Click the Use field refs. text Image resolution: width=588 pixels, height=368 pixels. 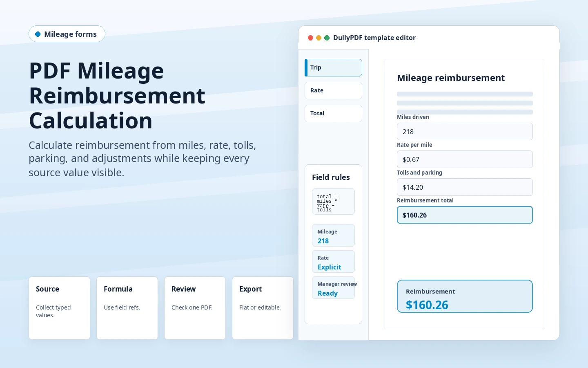point(122,307)
